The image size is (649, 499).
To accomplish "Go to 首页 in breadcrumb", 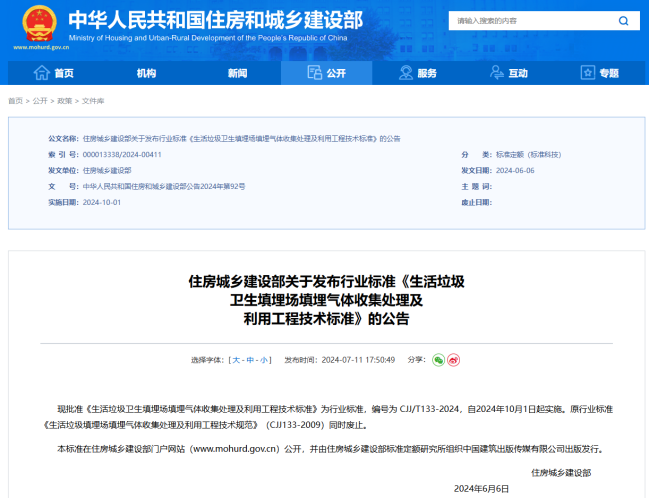I will pos(15,101).
